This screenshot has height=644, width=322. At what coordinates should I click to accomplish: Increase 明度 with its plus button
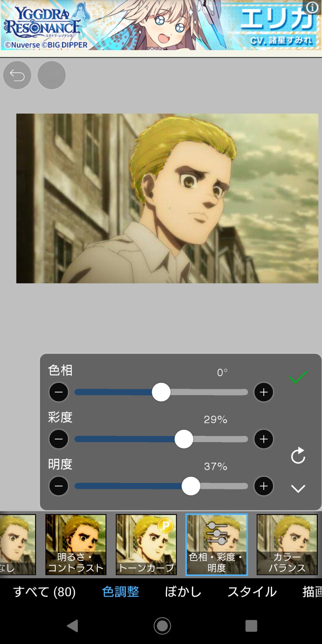(x=264, y=486)
